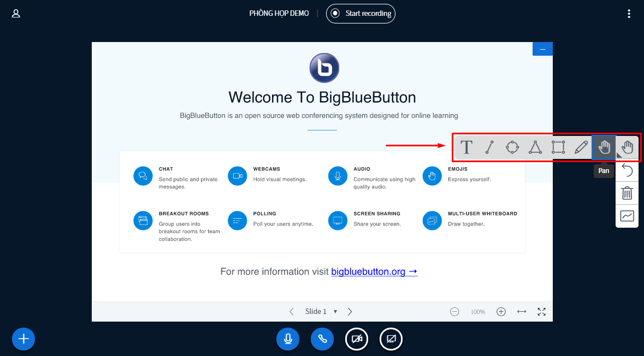This screenshot has height=356, width=644.
Task: Choose the highlighted Pan tool in the flyout
Action: click(x=604, y=147)
